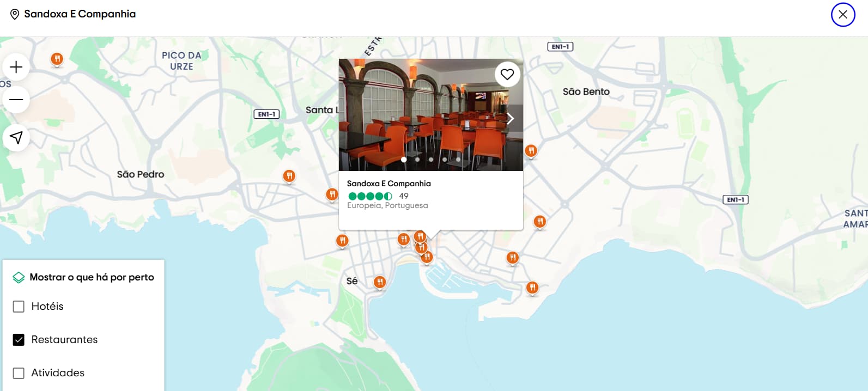Select the restaurant pin right of photo card

531,151
